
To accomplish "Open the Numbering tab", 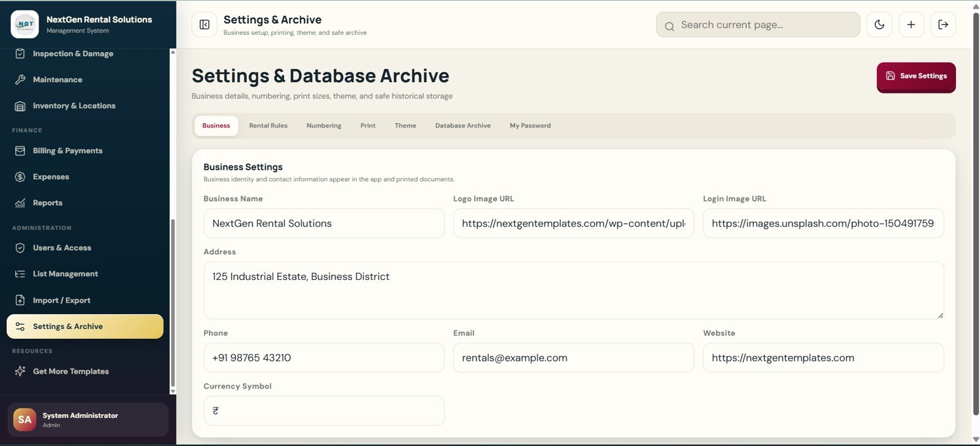I will point(324,126).
